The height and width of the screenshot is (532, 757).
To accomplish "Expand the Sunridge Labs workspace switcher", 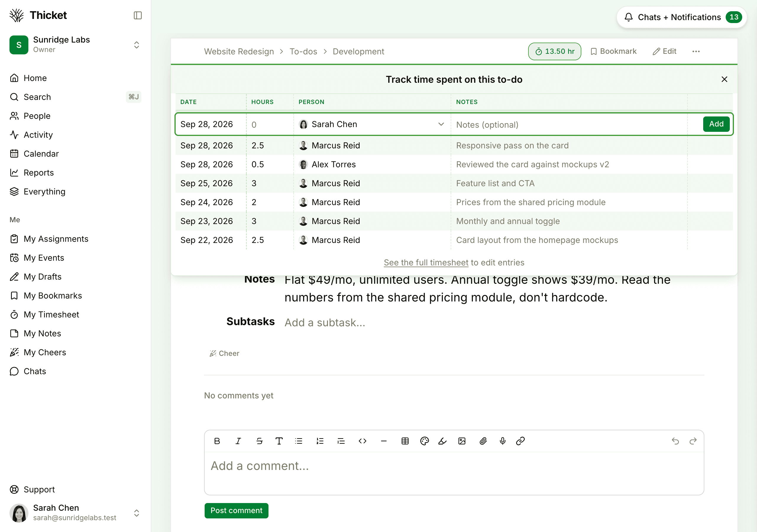I will pyautogui.click(x=137, y=45).
